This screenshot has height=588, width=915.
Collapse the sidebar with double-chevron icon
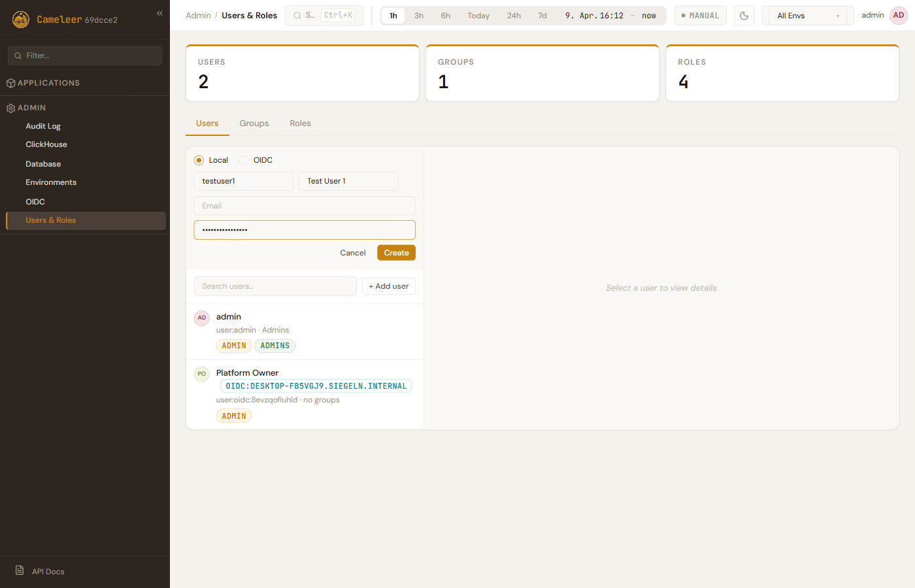pos(159,13)
